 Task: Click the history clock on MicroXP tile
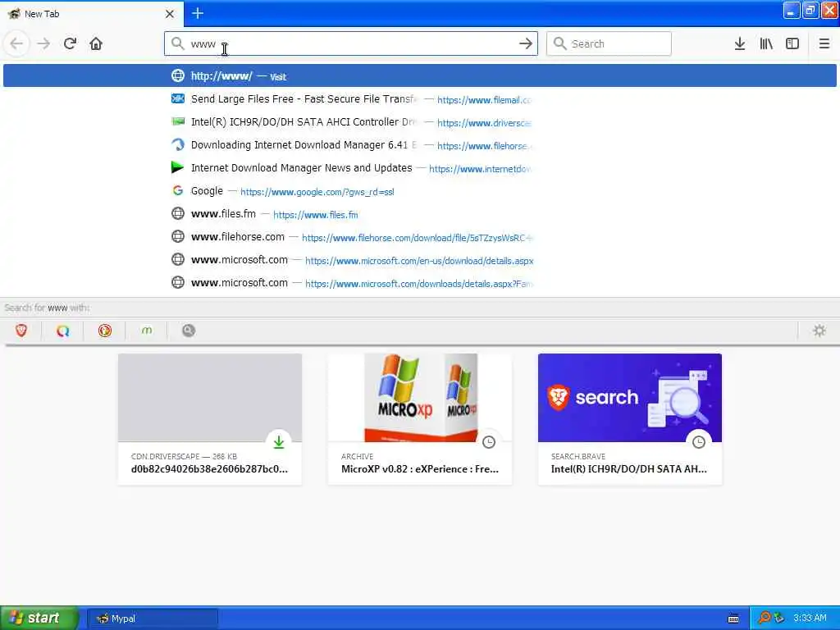click(489, 442)
